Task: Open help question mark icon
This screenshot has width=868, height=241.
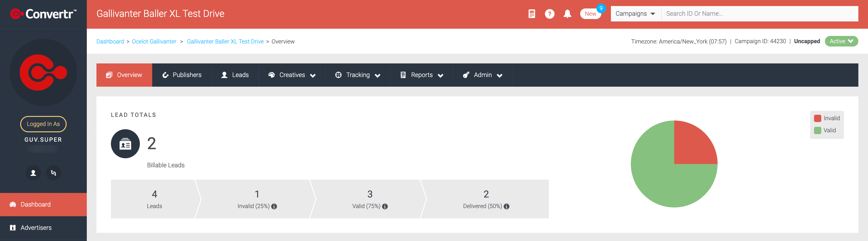Action: coord(549,14)
